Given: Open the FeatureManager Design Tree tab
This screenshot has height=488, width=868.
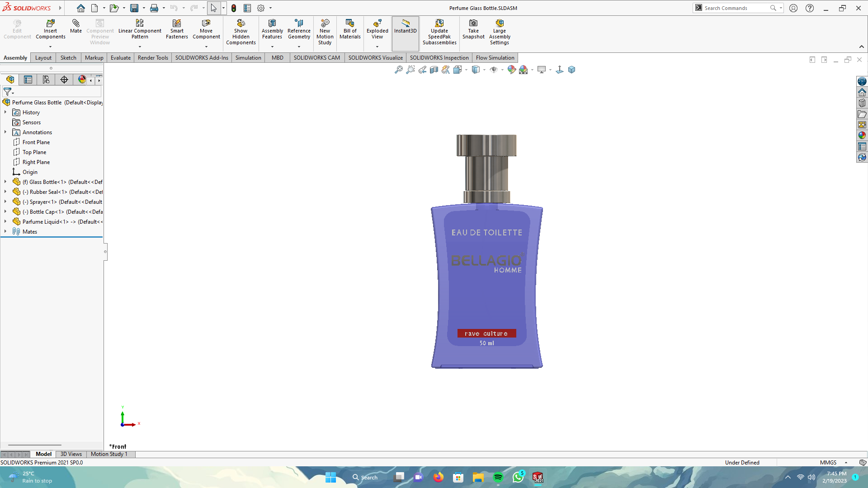Looking at the screenshot, I should coord(10,80).
